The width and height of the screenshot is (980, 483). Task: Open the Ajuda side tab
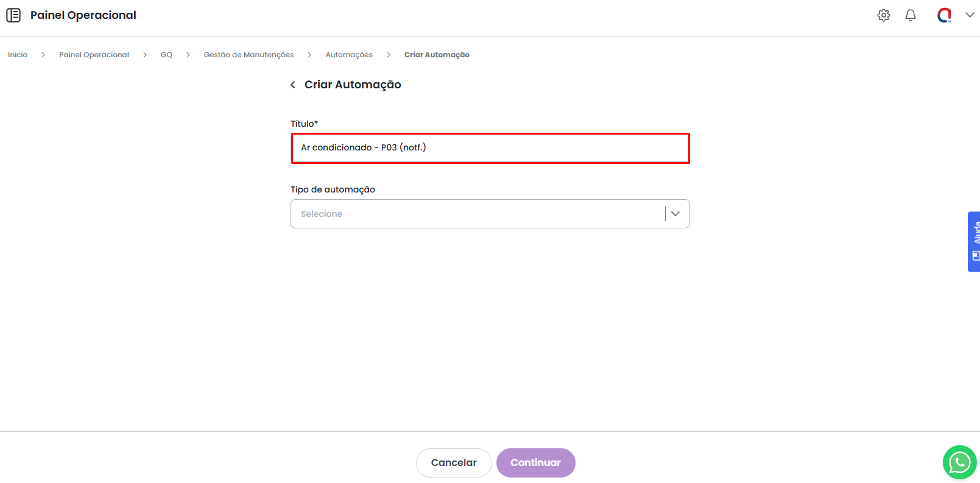[974, 241]
